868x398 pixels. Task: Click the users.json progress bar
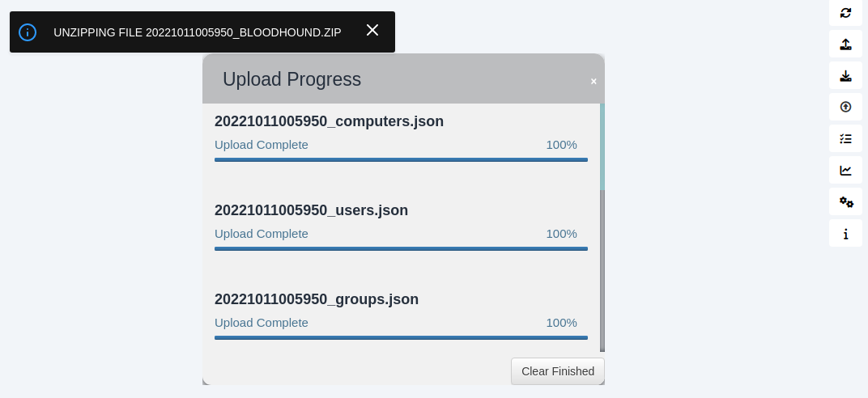pos(401,249)
